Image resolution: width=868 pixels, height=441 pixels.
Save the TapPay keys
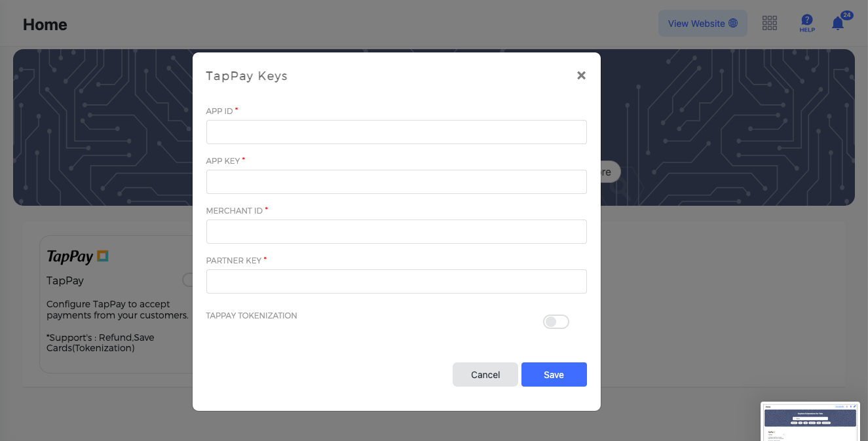(554, 374)
